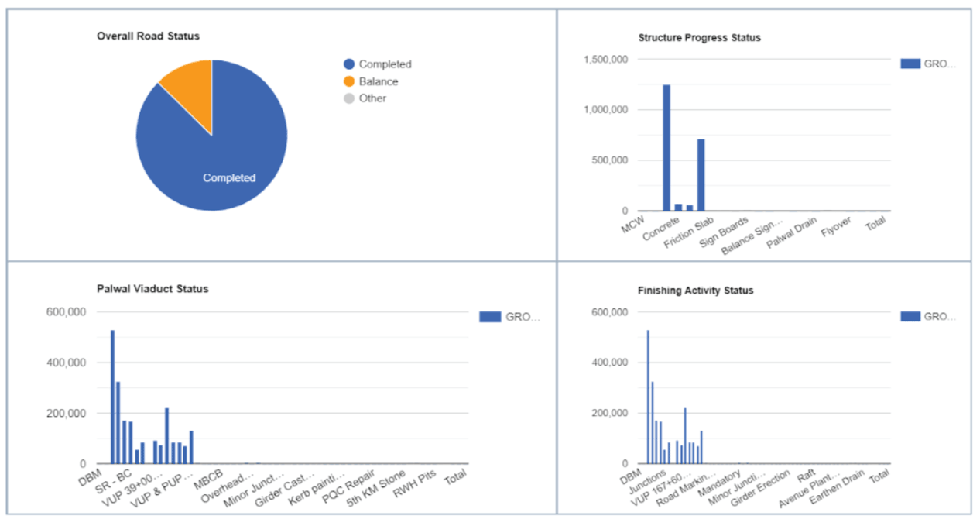Click Minor Juncti... label in Finishing Activity chart

point(738,488)
